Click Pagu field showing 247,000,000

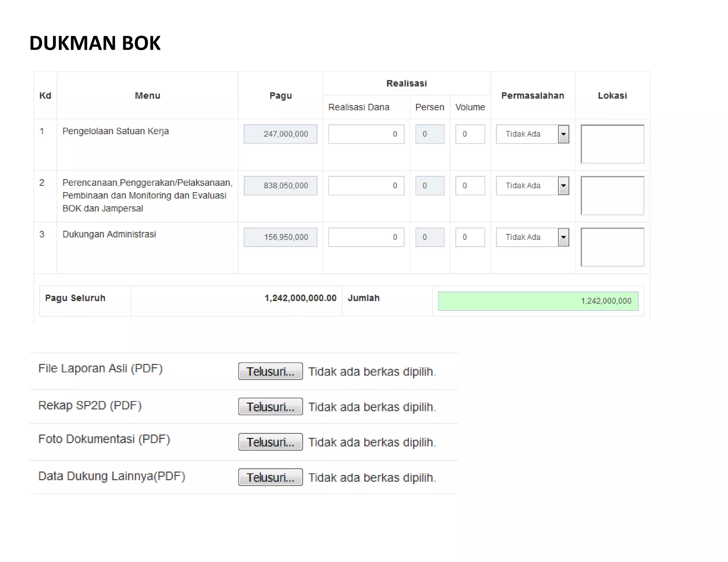pos(280,134)
